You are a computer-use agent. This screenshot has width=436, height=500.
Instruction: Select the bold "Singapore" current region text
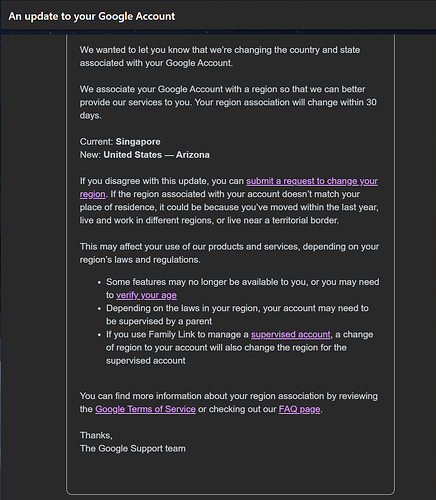pyautogui.click(x=138, y=142)
